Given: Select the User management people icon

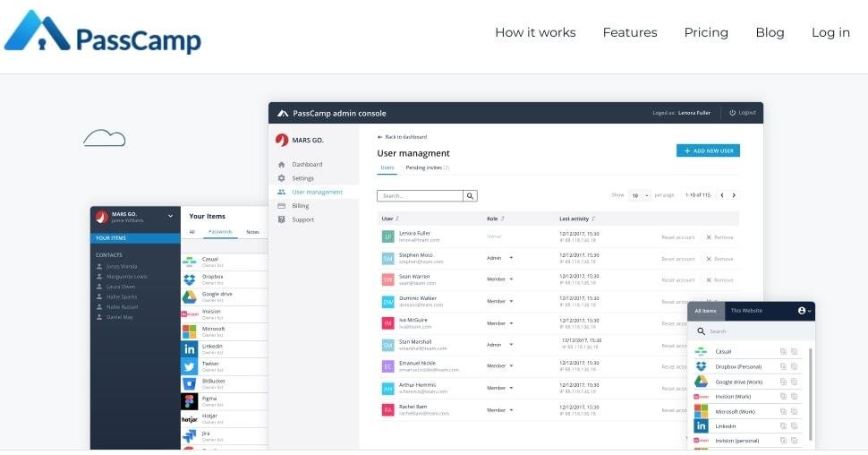Looking at the screenshot, I should pos(281,192).
